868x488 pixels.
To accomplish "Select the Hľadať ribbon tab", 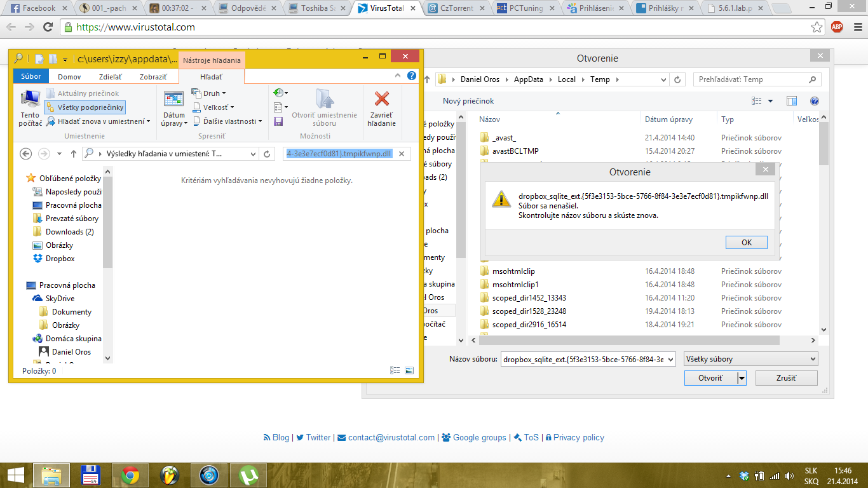I will [x=211, y=76].
